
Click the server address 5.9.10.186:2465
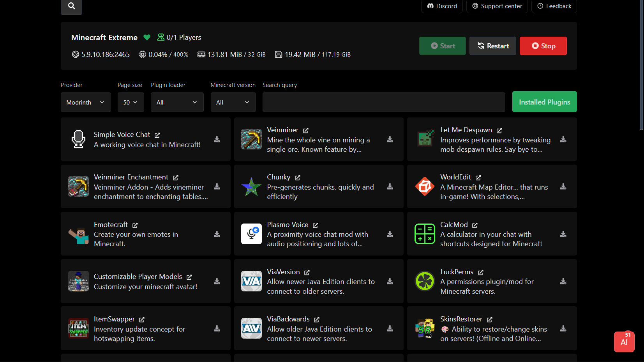click(x=105, y=55)
